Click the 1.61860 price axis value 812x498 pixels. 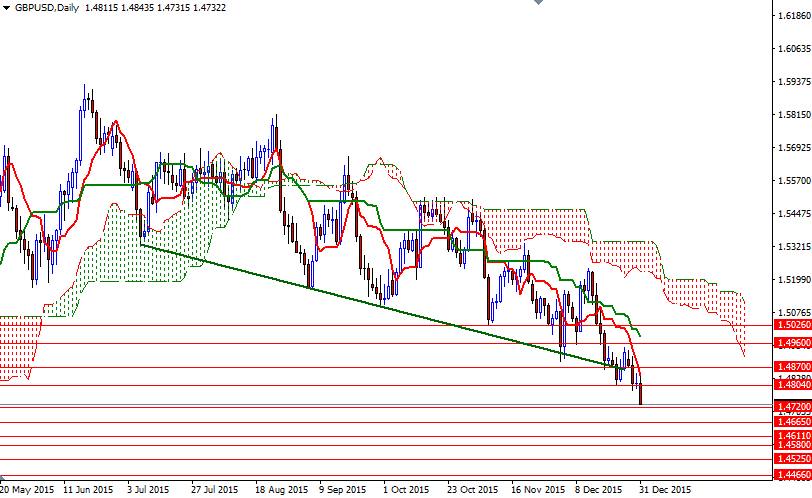tap(794, 16)
